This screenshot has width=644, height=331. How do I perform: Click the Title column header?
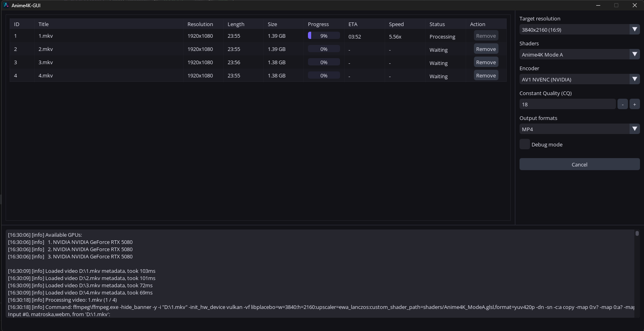point(43,24)
